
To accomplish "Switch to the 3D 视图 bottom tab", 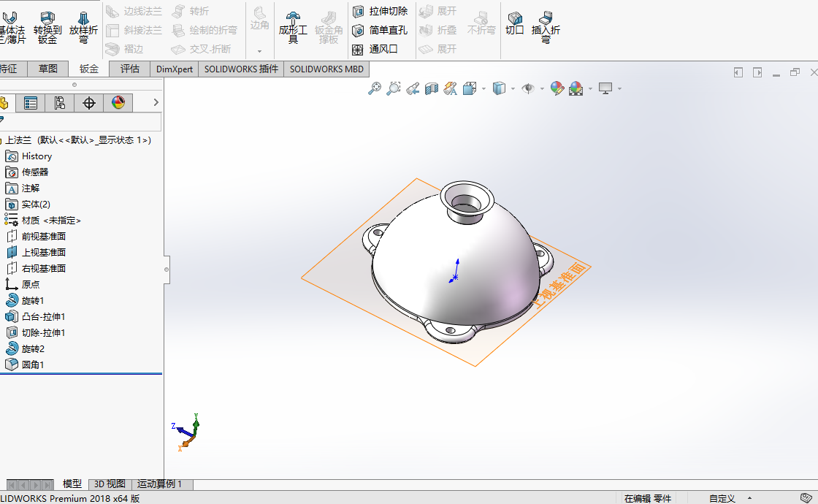I will coord(110,484).
